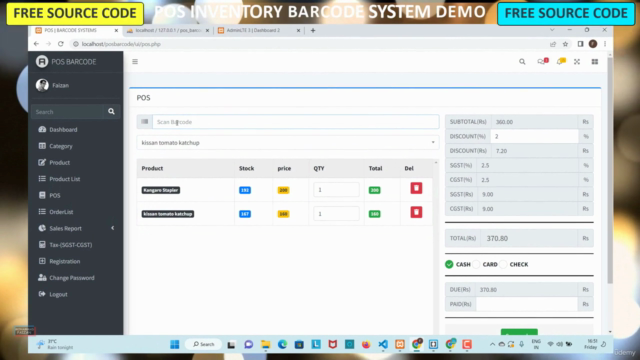
Task: Click the PAID(Rs) input field
Action: pyautogui.click(x=527, y=304)
